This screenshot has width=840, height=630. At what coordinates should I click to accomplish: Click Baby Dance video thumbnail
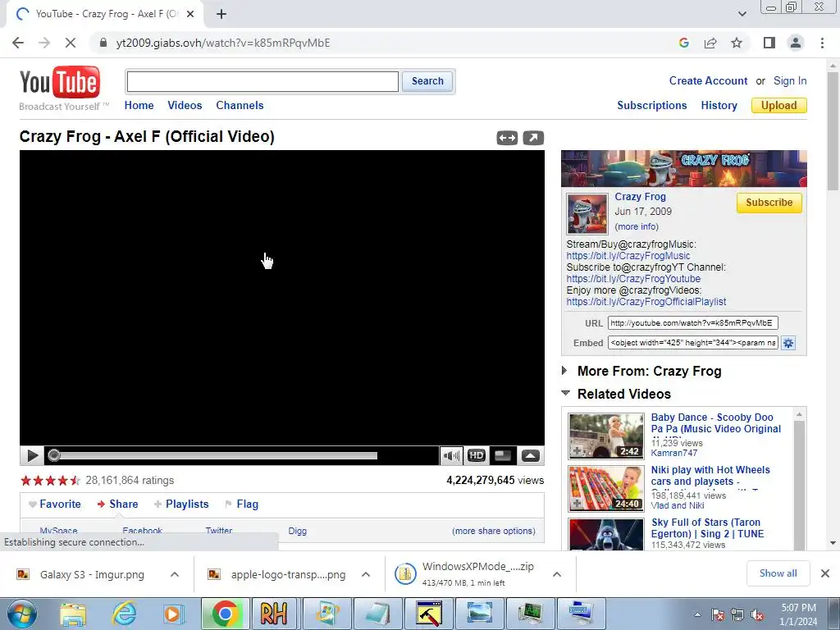[606, 436]
